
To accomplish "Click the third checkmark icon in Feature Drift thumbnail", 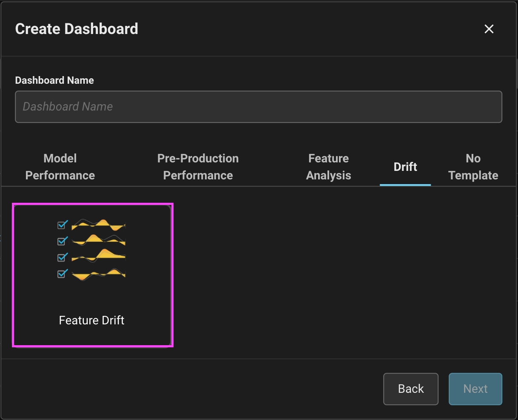I will coord(63,257).
